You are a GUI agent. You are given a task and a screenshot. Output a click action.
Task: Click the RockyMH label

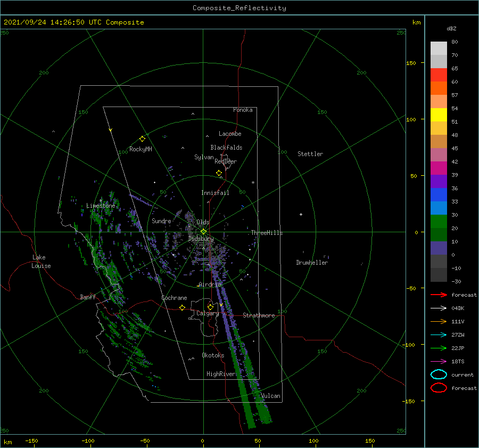pos(141,149)
